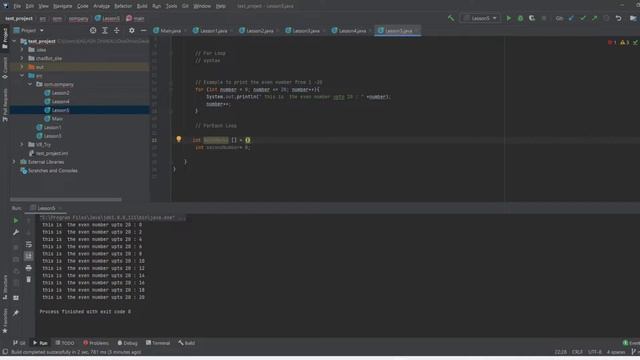Click the 'main' method breadcrumb
The image size is (640, 360).
pyautogui.click(x=136, y=19)
